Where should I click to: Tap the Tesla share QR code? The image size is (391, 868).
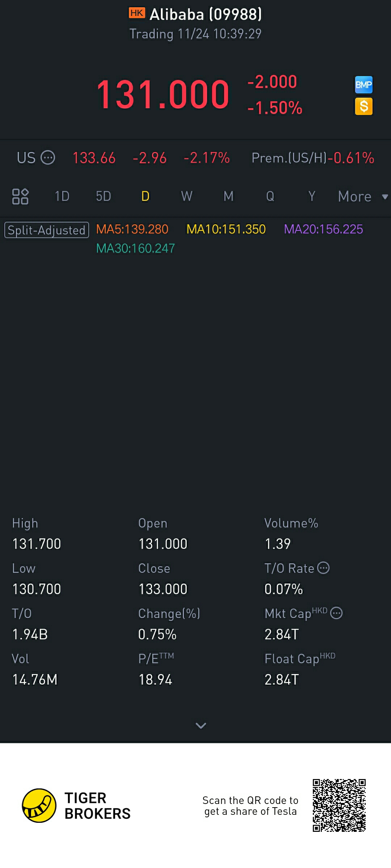point(339,805)
